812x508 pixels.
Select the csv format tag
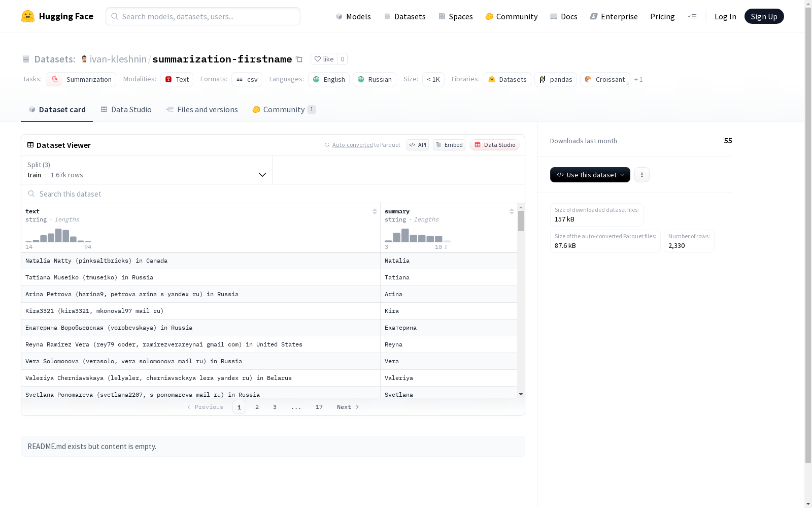click(x=247, y=79)
